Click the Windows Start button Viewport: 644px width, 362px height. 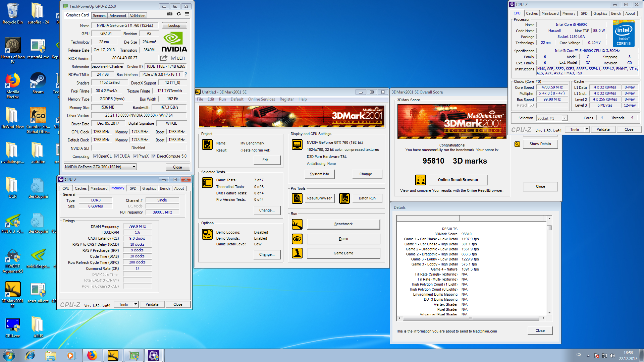point(9,355)
